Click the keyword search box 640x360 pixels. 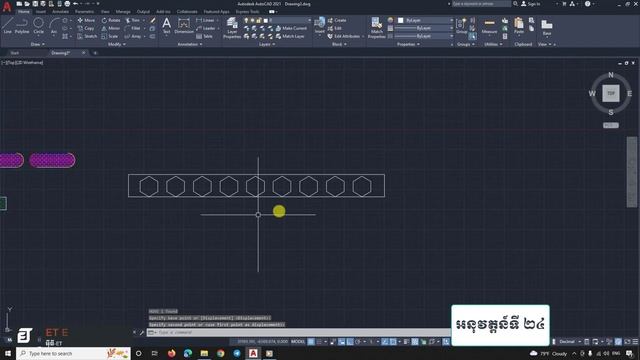click(x=481, y=4)
